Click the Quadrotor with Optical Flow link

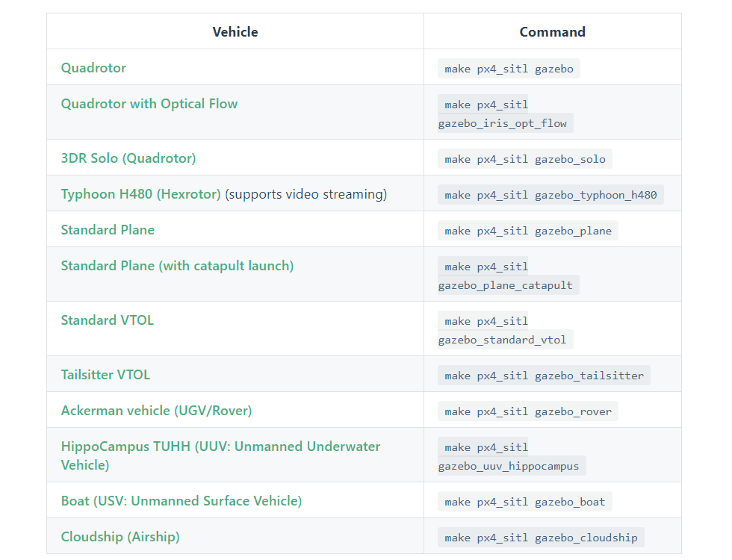pos(149,104)
